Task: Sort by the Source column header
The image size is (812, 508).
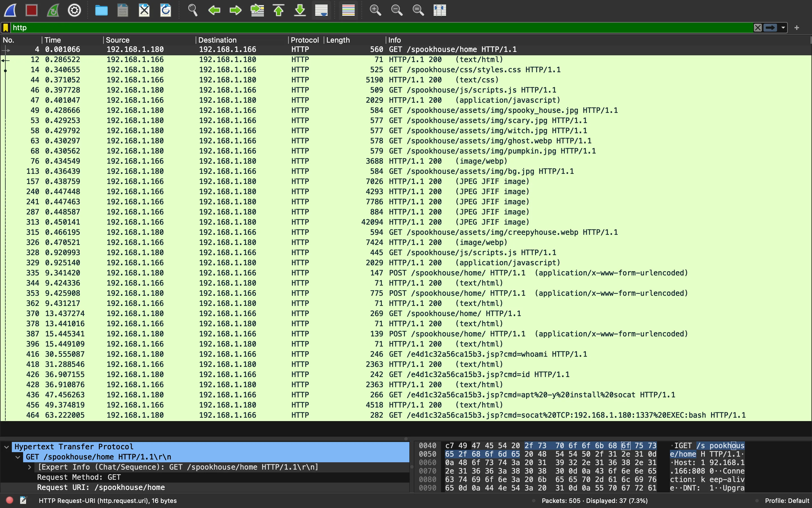Action: [149, 40]
